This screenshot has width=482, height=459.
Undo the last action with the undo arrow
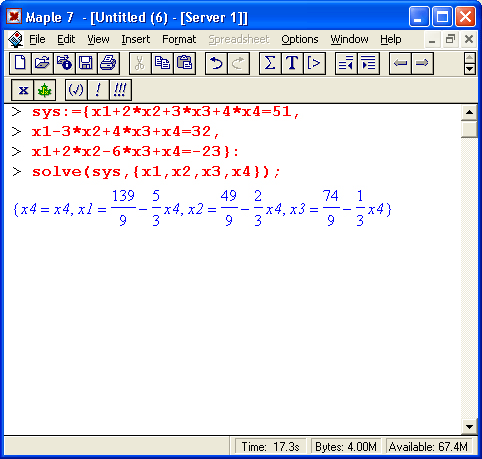tap(216, 63)
